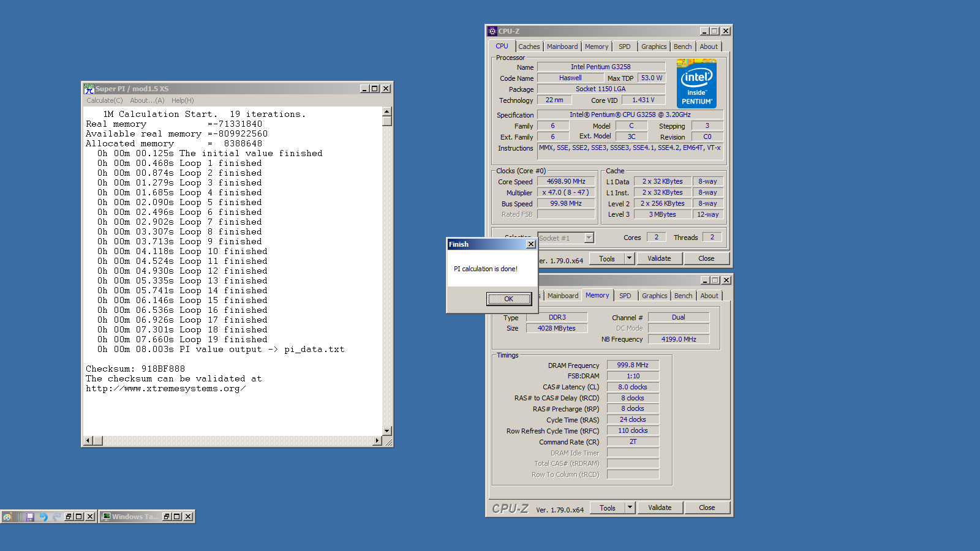The width and height of the screenshot is (980, 551).
Task: Click Super PI horizontal scrollbar left arrow
Action: (88, 441)
